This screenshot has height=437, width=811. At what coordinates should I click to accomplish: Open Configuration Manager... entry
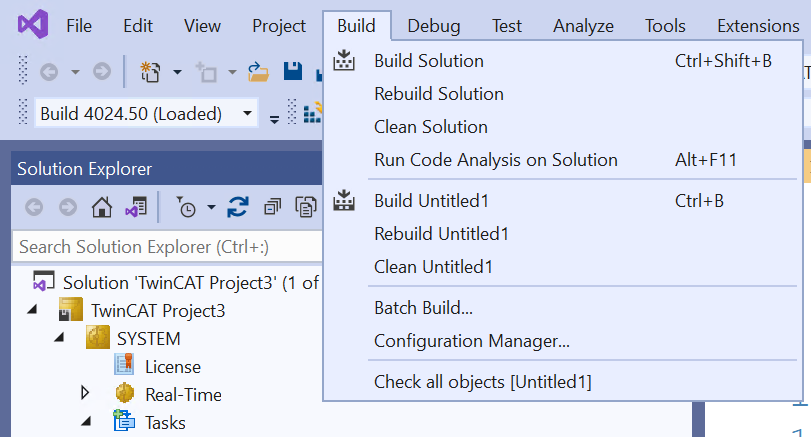[x=563, y=341]
